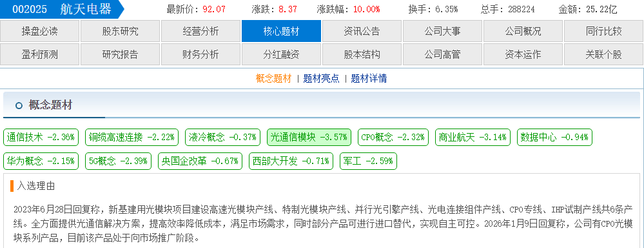Viewport: 644px width, 248px height.
Task: Click the 涨跌 value 8.37
Action: 288,9
